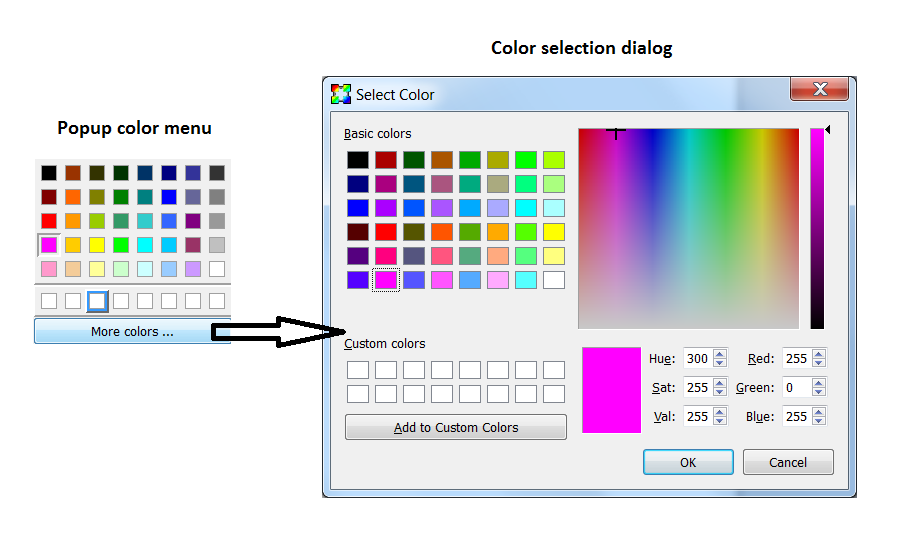Decrease the Green value with down arrow

pos(819,392)
